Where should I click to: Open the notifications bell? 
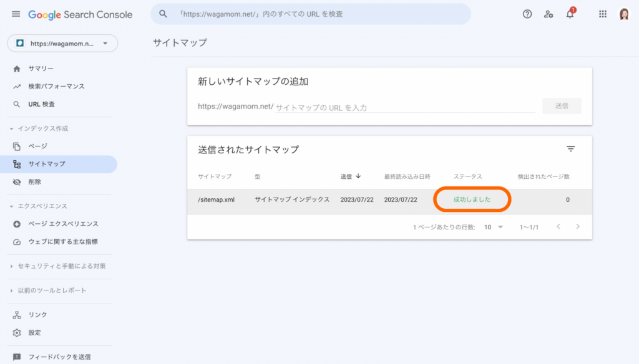pyautogui.click(x=570, y=14)
